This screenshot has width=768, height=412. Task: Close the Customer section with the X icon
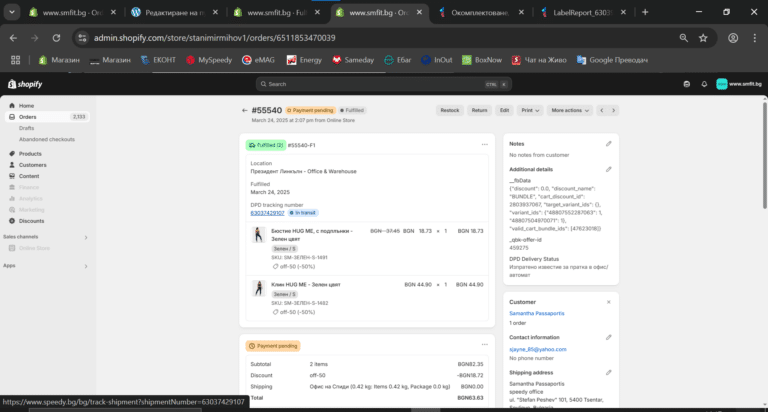[608, 301]
